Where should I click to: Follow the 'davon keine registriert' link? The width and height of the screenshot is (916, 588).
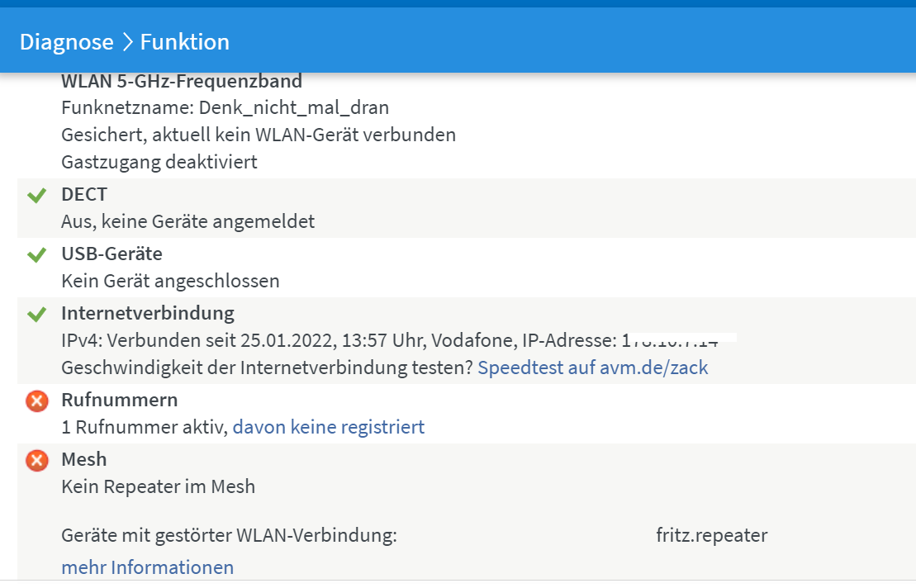(329, 427)
